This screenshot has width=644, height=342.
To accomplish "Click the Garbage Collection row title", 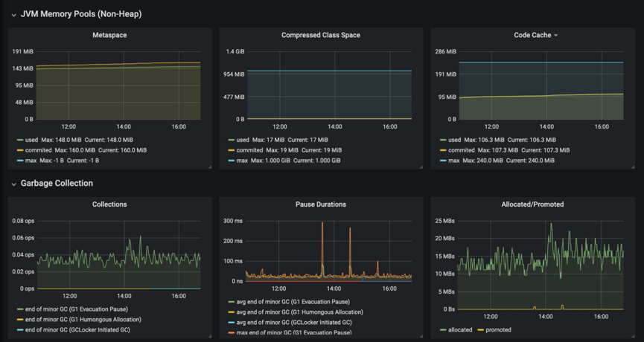I will coord(57,184).
